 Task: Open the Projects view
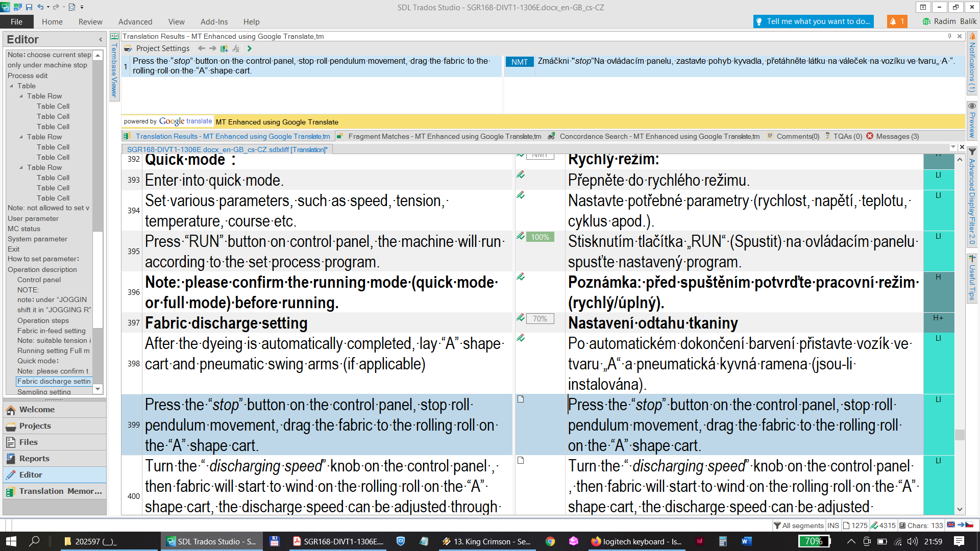click(x=55, y=426)
